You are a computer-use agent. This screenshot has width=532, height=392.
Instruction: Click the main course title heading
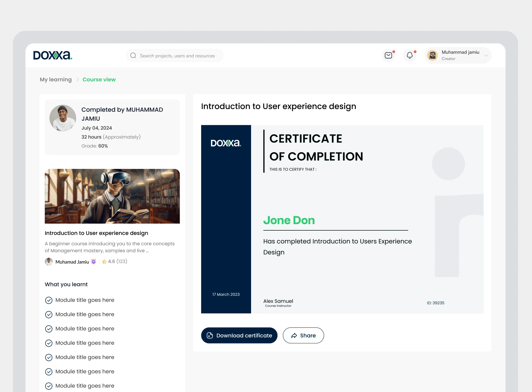[278, 106]
